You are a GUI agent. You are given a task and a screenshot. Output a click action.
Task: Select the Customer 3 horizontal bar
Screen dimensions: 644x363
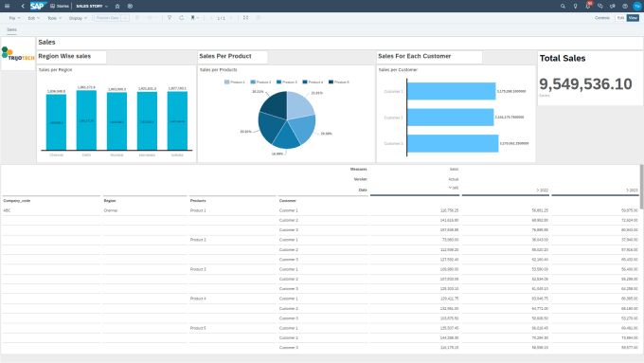pos(453,143)
